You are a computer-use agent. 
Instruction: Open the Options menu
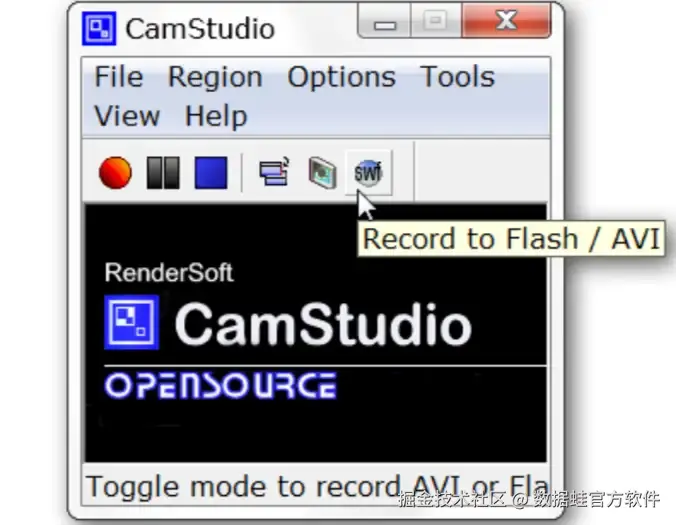pos(341,78)
